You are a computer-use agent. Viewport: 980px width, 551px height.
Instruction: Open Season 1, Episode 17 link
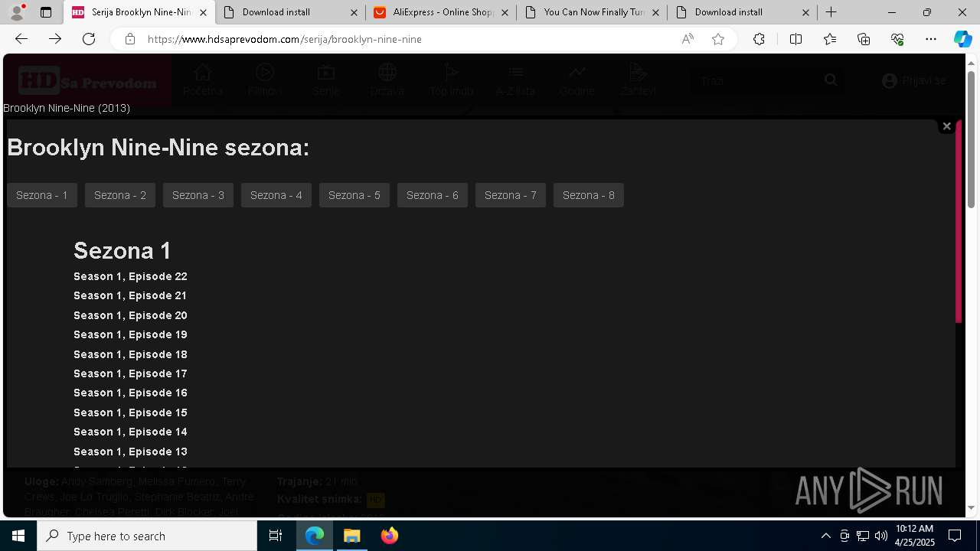(x=130, y=373)
